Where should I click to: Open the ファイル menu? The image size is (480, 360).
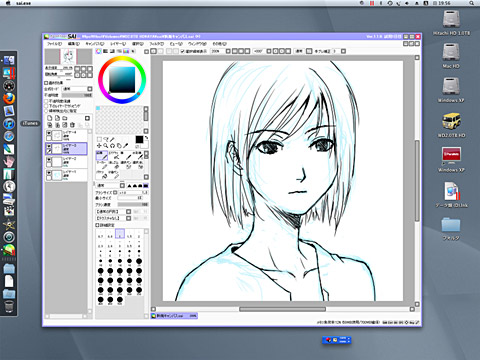point(54,44)
